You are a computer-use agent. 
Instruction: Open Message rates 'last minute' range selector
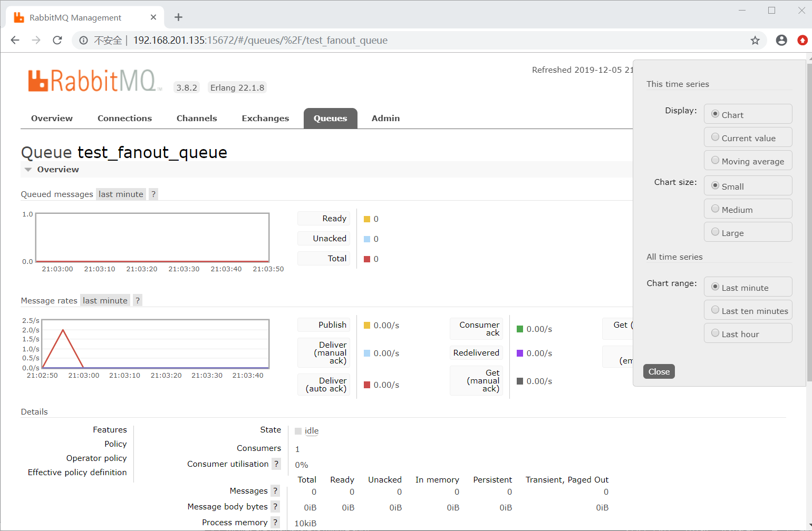[105, 300]
